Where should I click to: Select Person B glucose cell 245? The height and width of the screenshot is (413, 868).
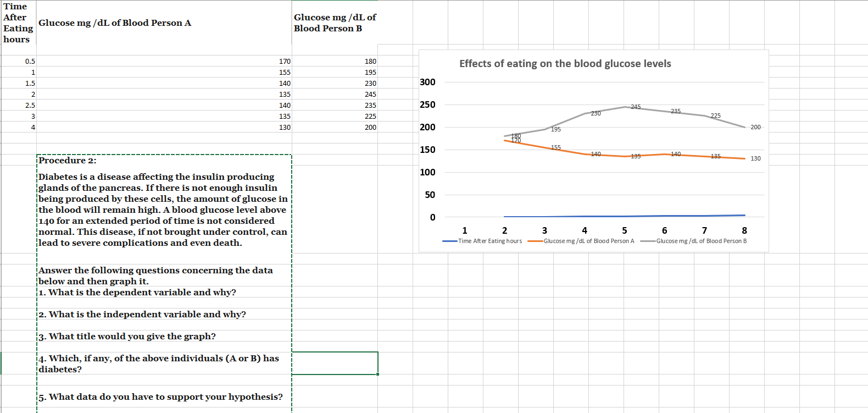335,94
